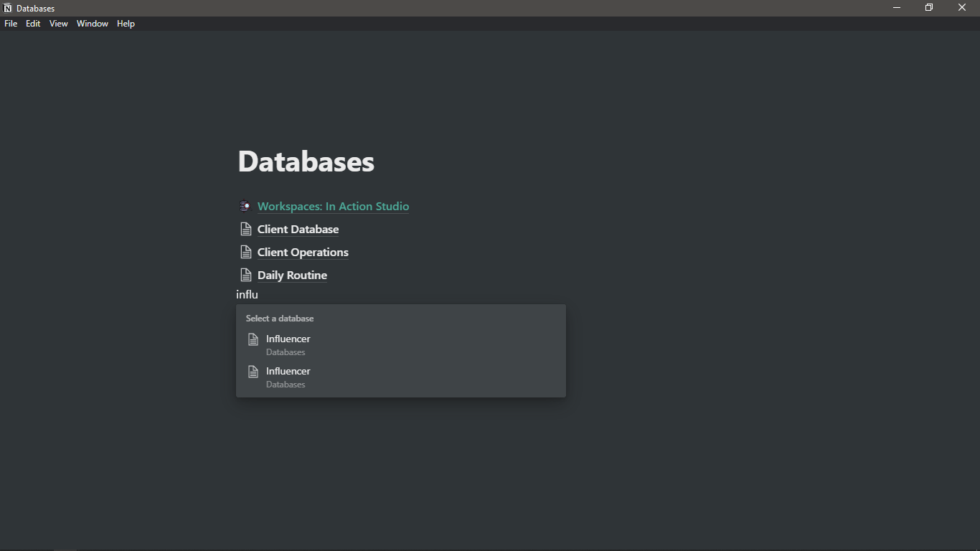This screenshot has height=551, width=980.
Task: Click the Databases page title
Action: tap(306, 161)
